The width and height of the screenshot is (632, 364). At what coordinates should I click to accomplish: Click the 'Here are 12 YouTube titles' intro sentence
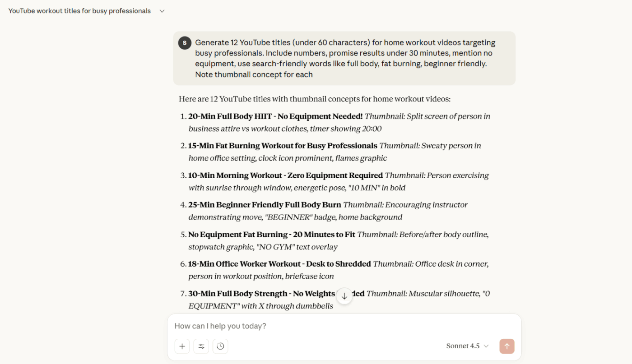click(x=314, y=99)
